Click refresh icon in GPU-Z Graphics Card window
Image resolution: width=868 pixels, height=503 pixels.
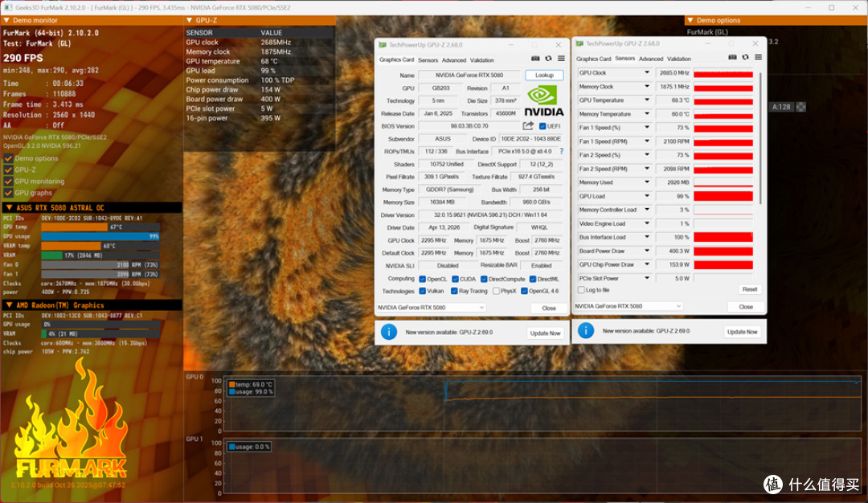(x=549, y=59)
